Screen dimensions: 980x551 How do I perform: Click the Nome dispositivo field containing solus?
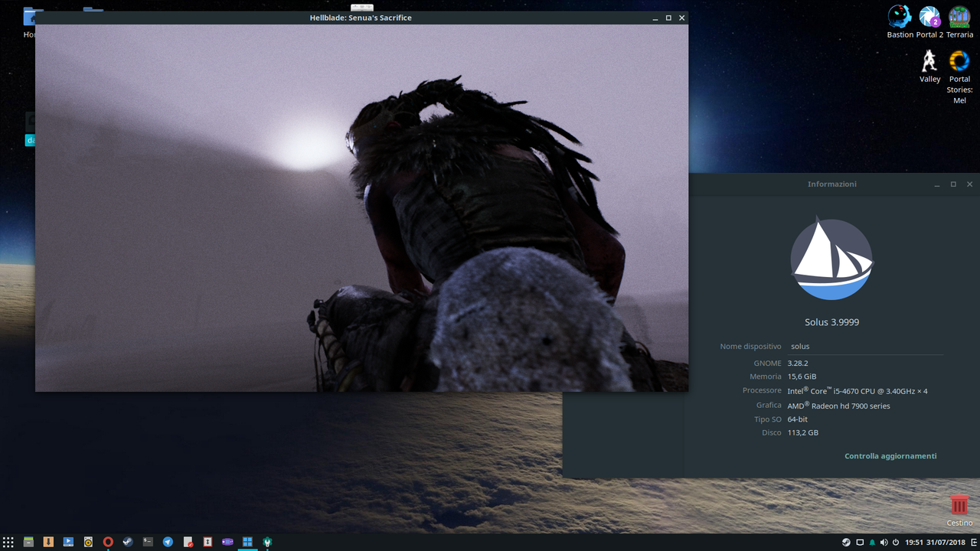tap(864, 347)
